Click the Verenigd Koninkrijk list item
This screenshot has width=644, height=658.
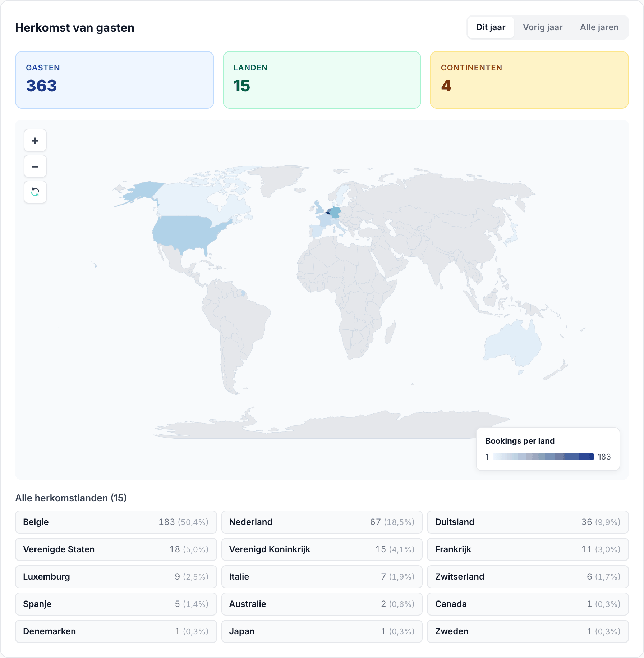click(322, 549)
